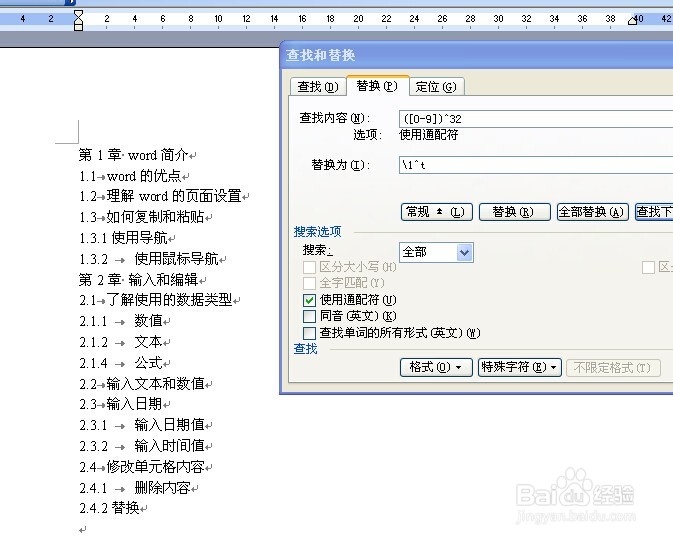This screenshot has width=673, height=540.
Task: Open the 格式(O) dropdown menu
Action: point(436,367)
